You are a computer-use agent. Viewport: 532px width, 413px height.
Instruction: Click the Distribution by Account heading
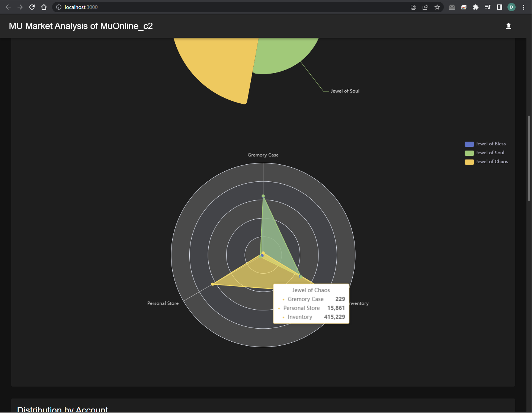63,410
